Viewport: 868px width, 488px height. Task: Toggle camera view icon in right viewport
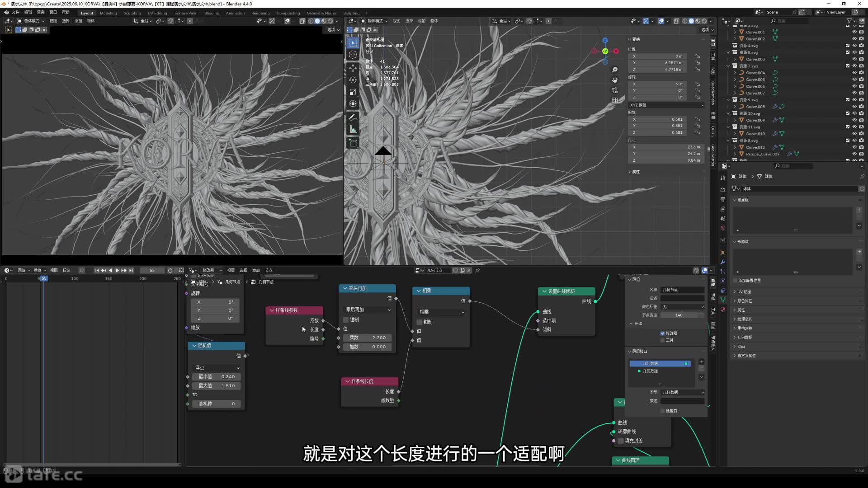(615, 90)
